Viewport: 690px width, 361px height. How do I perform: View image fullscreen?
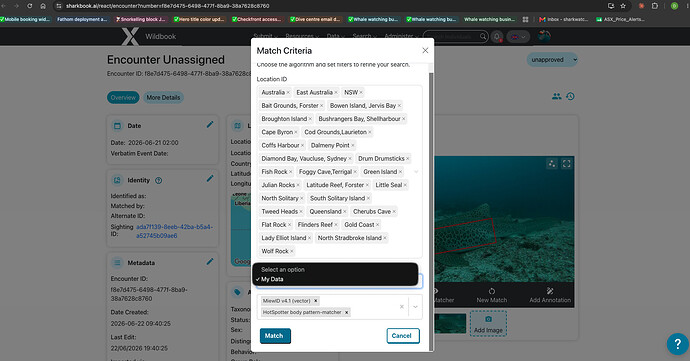click(566, 164)
